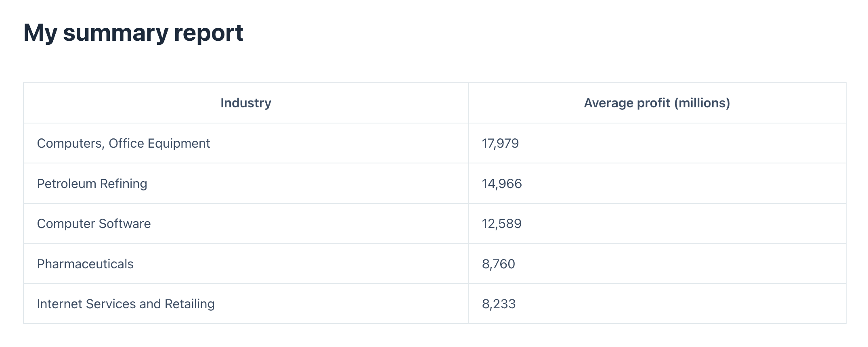Click the Industry column header
868x347 pixels.
[245, 103]
